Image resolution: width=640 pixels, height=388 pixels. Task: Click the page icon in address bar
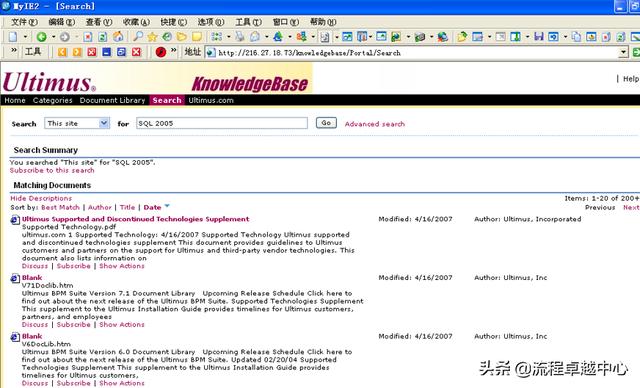[211, 52]
